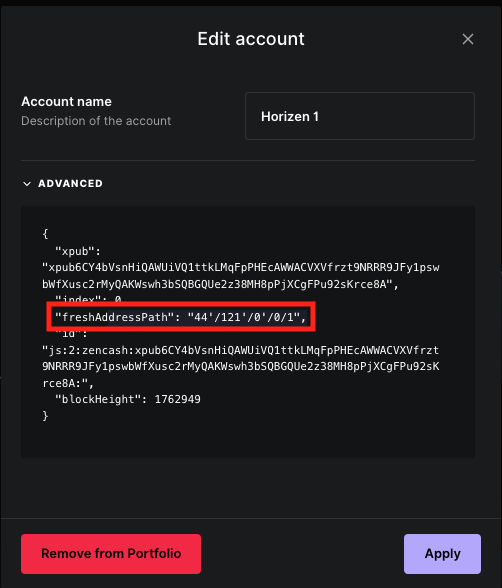The width and height of the screenshot is (502, 588).
Task: Click the Account name label
Action: point(66,102)
